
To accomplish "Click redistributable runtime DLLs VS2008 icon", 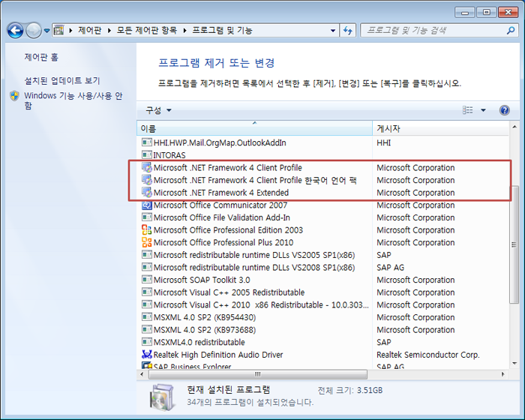I will (147, 267).
